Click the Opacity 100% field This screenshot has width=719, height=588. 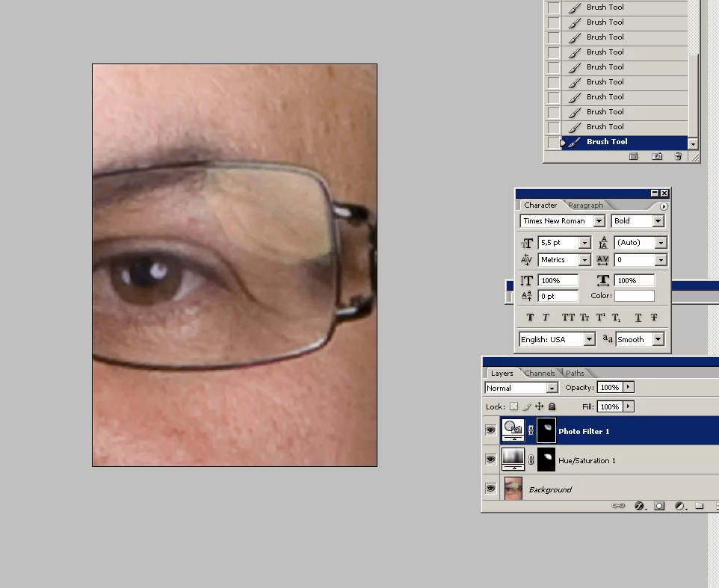coord(609,387)
